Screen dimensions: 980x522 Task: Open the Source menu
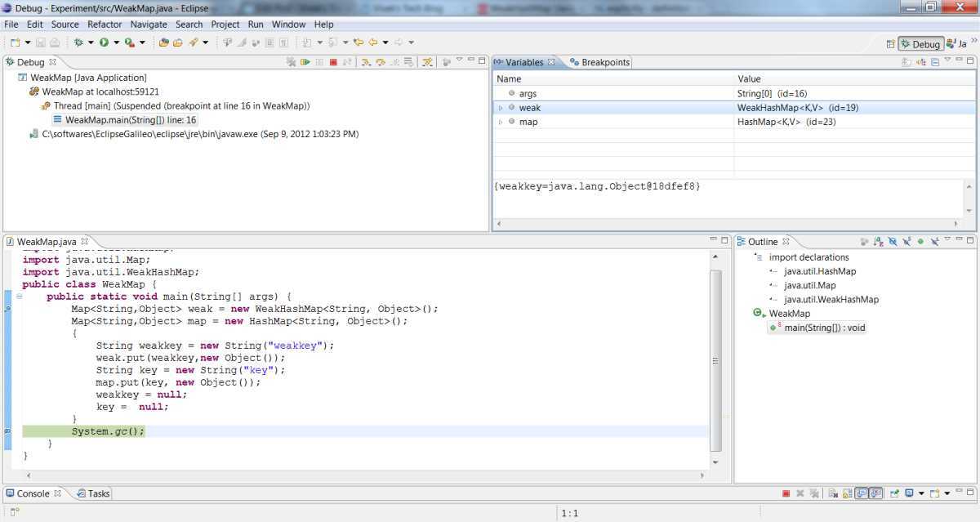pyautogui.click(x=65, y=25)
